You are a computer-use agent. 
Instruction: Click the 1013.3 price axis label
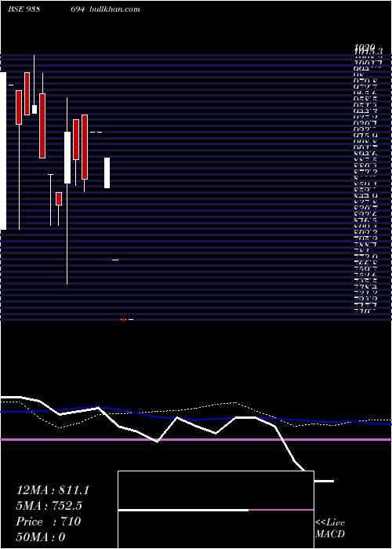(x=368, y=52)
